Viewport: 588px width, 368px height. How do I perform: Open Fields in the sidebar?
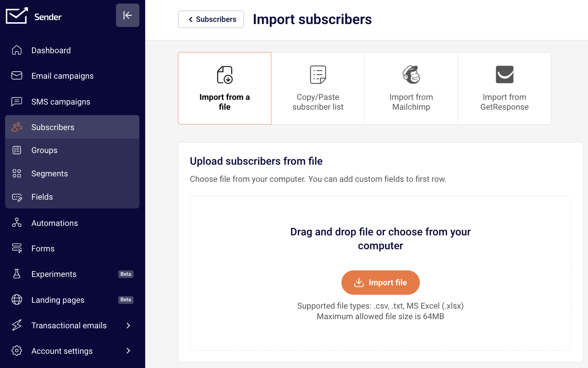(42, 197)
